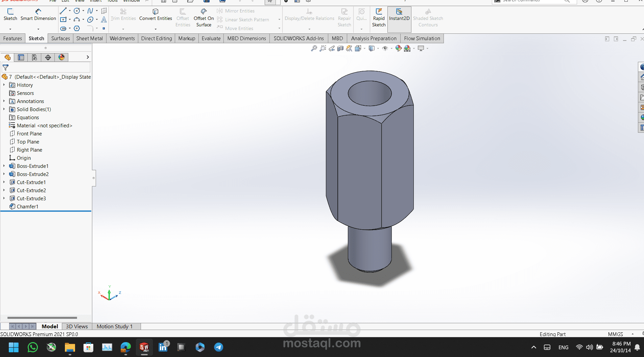Toggle the Instant2D button

pos(399,15)
